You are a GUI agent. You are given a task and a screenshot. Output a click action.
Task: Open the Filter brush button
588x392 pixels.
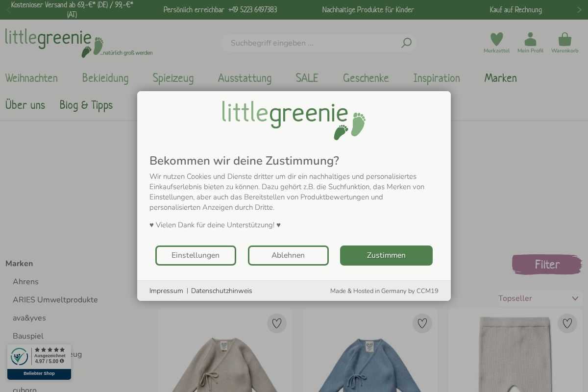click(547, 265)
